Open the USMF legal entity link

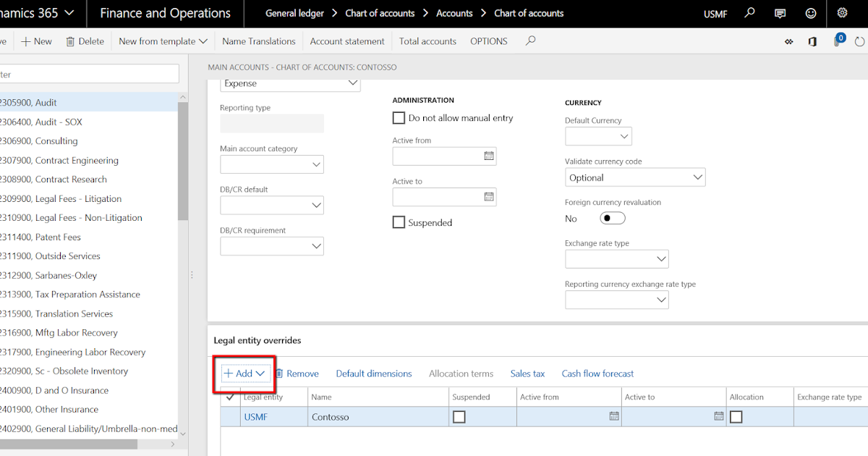(255, 417)
